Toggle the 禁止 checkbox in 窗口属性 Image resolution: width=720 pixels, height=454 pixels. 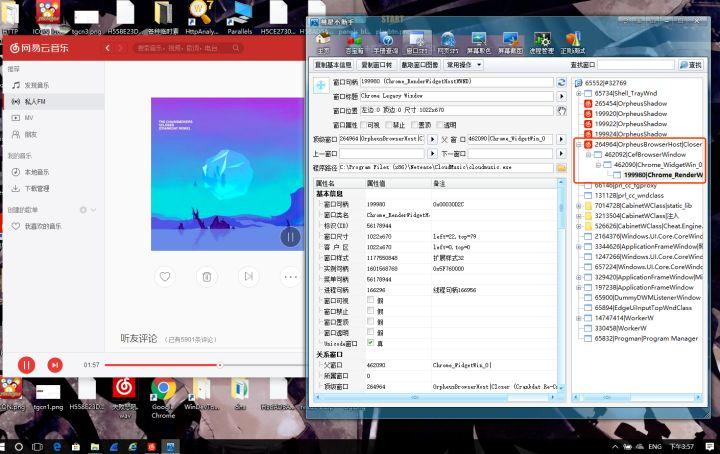[389, 125]
